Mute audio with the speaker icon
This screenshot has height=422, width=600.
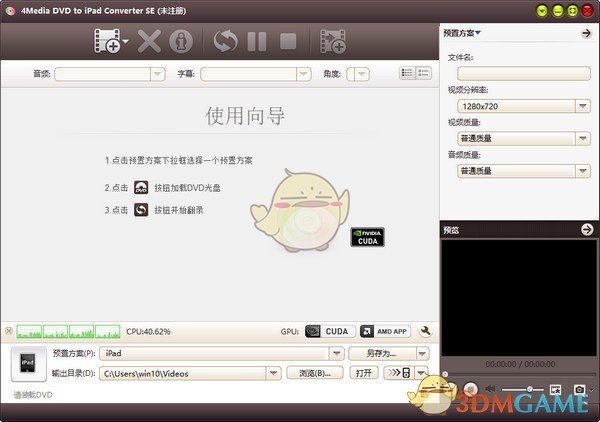click(x=490, y=389)
